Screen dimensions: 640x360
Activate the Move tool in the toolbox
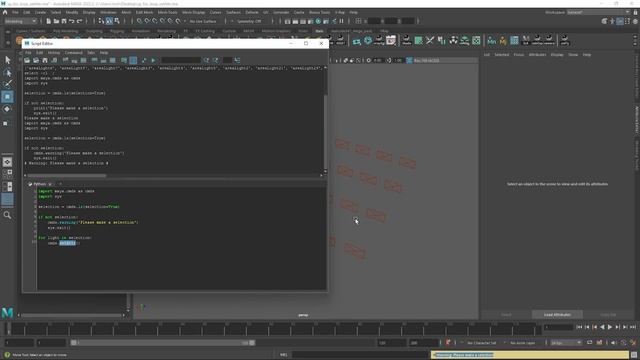click(x=7, y=97)
